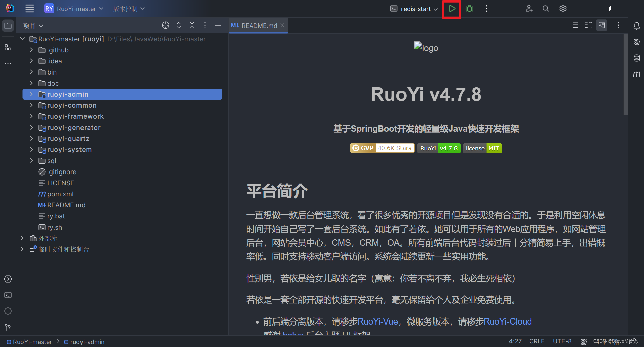Open the Terminal tool window
This screenshot has height=347, width=644.
click(8, 295)
